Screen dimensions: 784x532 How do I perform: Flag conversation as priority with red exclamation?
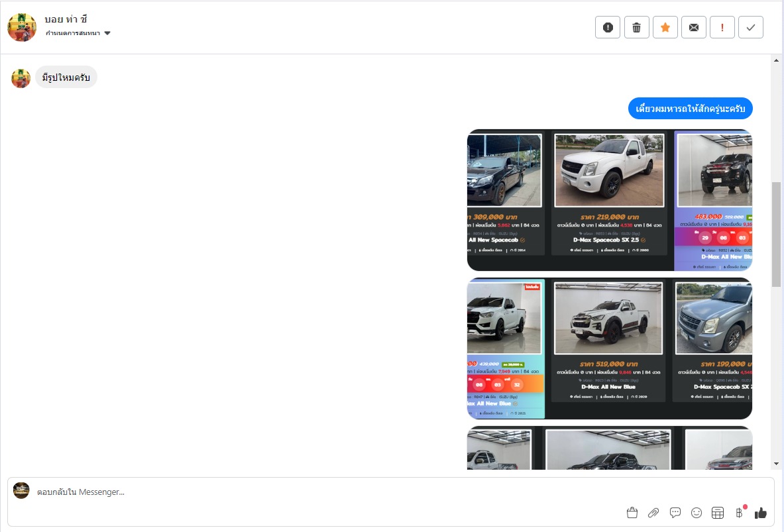click(722, 28)
